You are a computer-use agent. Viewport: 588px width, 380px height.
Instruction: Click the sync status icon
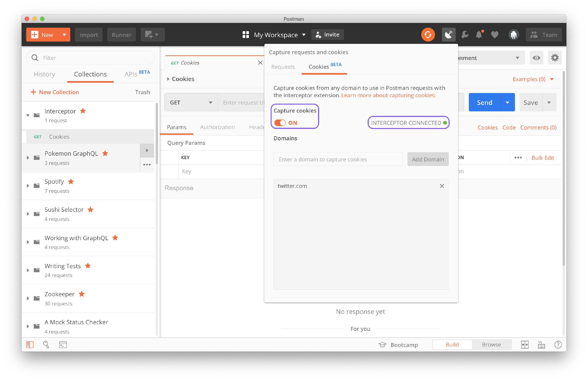(428, 34)
